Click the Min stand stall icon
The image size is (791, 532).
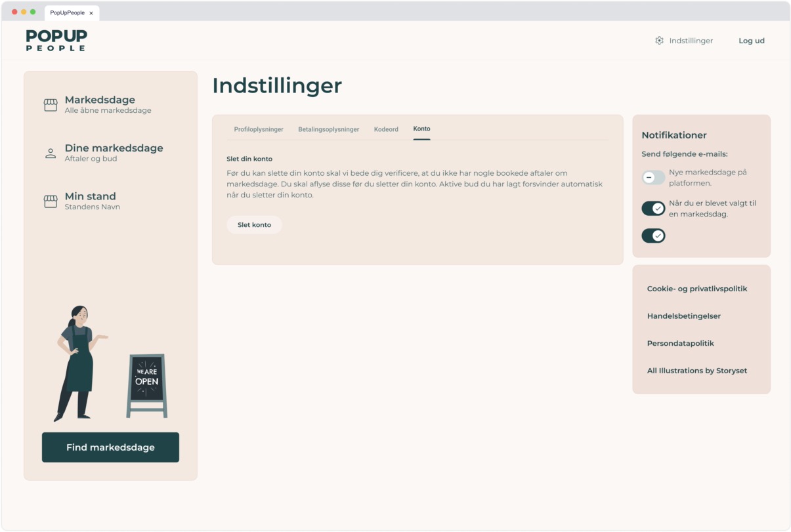click(51, 201)
